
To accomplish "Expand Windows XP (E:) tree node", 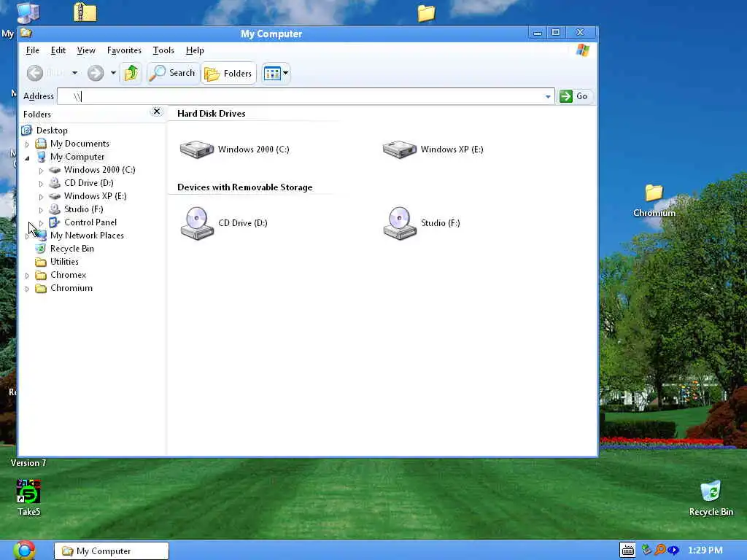I will [41, 196].
